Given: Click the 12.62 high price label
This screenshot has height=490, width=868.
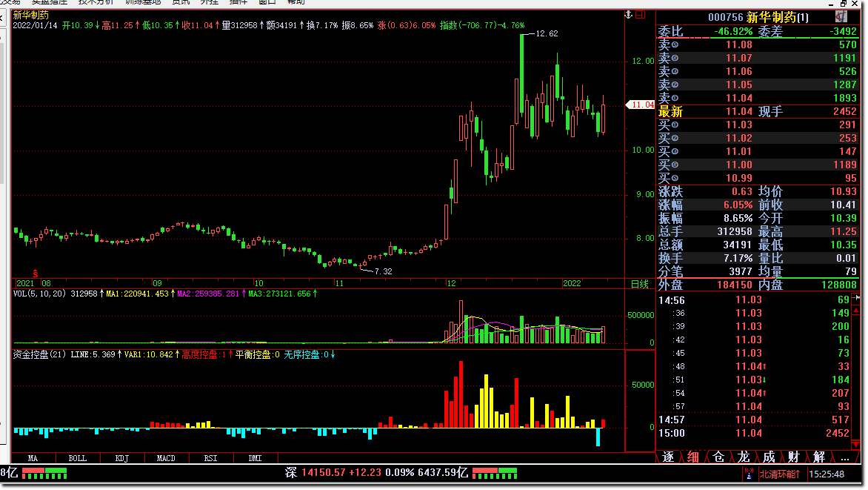Looking at the screenshot, I should (547, 34).
